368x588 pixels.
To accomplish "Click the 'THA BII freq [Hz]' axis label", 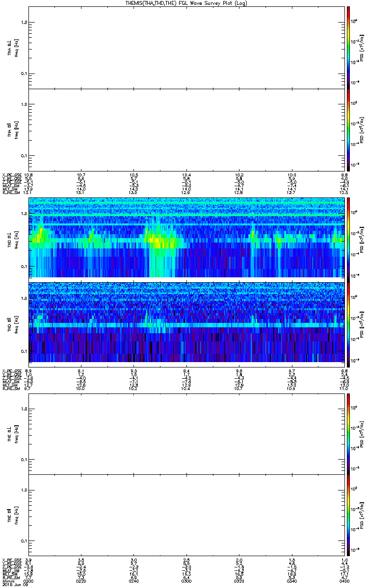I will pos(13,129).
